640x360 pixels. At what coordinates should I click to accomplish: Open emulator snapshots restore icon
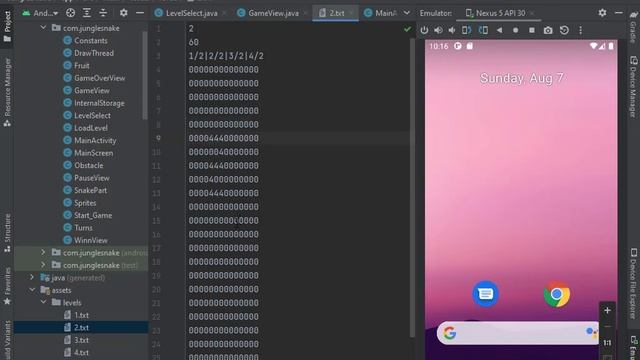pyautogui.click(x=564, y=30)
